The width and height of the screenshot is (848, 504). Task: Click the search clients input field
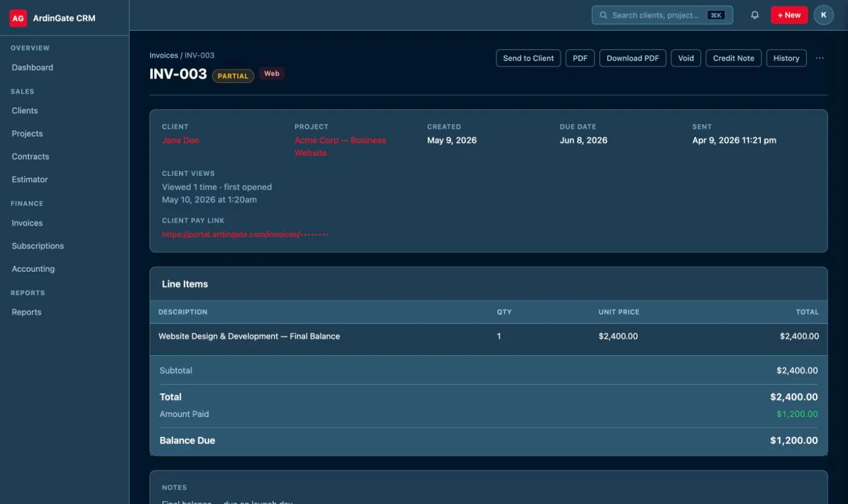[662, 15]
